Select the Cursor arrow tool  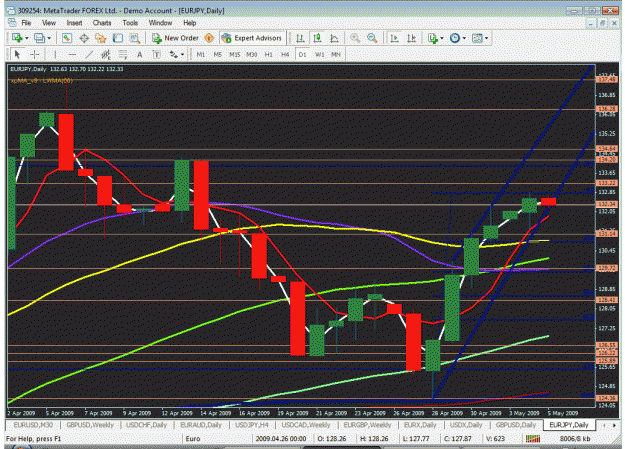[17, 54]
